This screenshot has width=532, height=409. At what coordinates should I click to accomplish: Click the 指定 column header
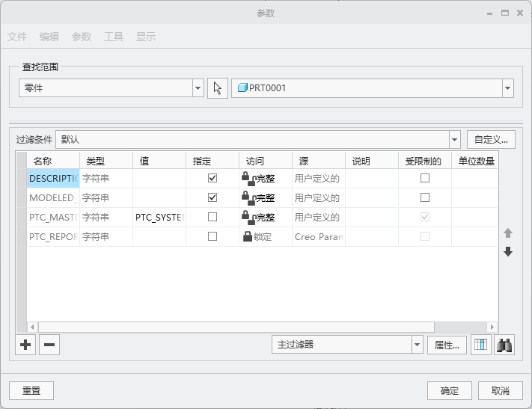213,161
